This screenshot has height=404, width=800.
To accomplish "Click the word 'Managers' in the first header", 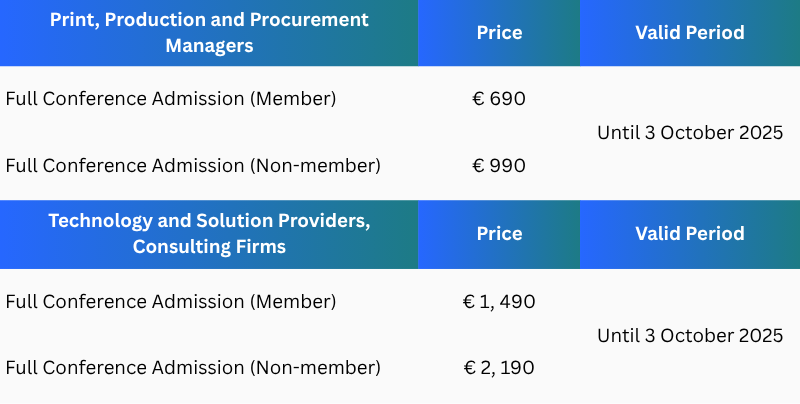I will pyautogui.click(x=210, y=46).
